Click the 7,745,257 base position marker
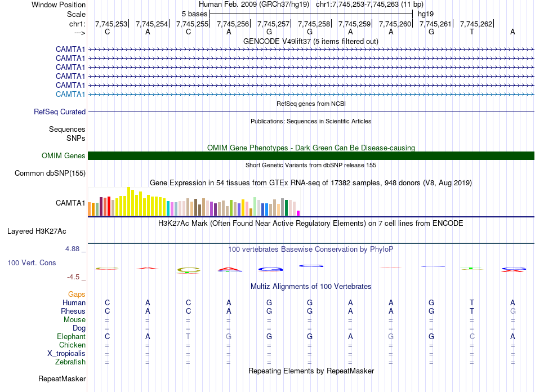This screenshot has width=535, height=392. tap(273, 24)
